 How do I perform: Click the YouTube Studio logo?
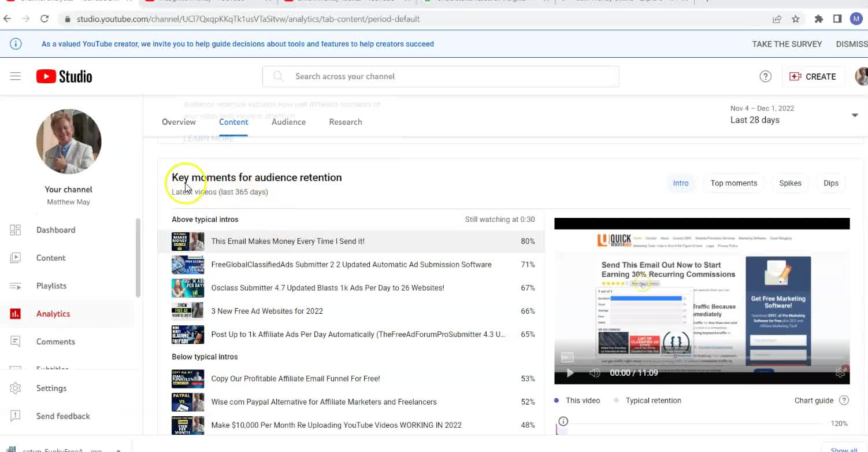coord(64,76)
